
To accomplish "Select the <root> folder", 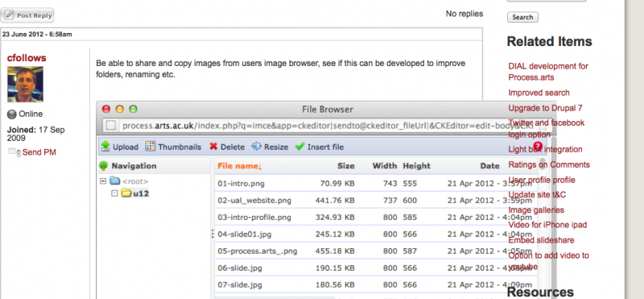I will click(130, 181).
